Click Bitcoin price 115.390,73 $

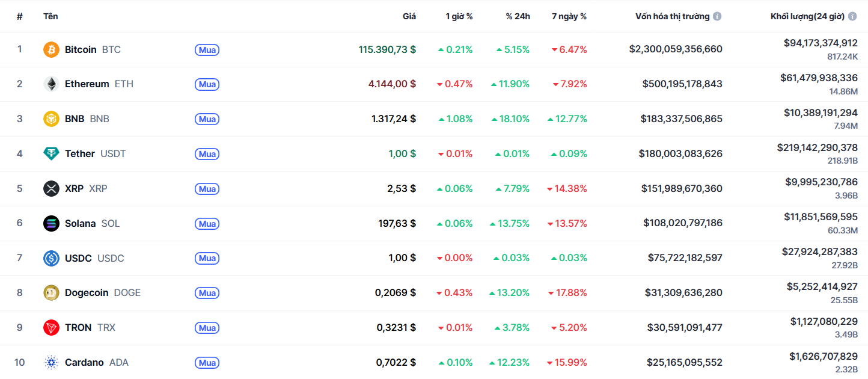(387, 49)
